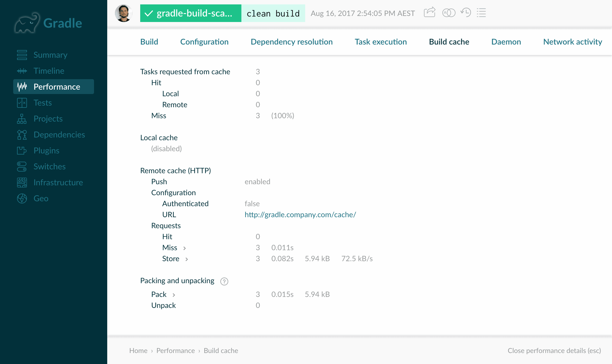The image size is (612, 364).
Task: Click the Miss duration 0.011s
Action: click(282, 248)
